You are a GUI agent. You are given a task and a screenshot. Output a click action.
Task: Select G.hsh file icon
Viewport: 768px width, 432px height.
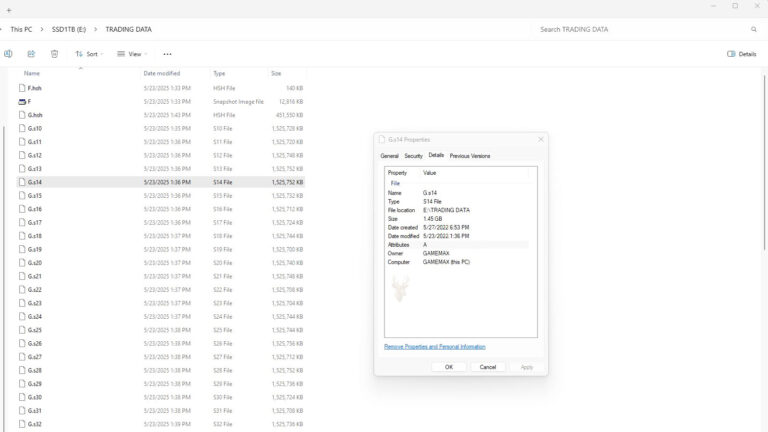22,115
